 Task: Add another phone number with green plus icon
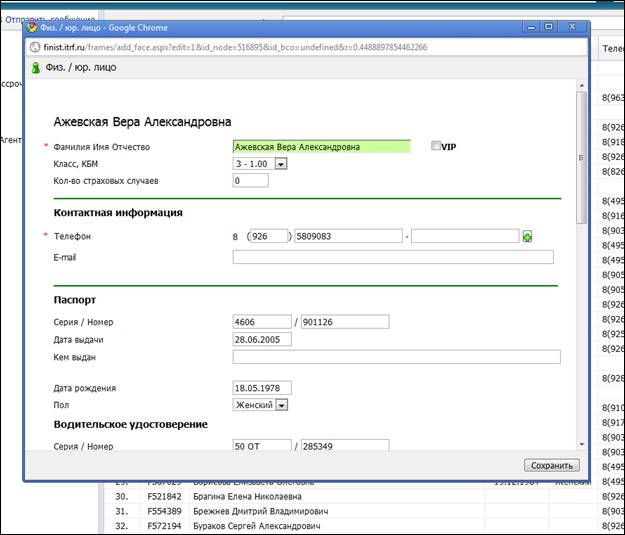(527, 237)
